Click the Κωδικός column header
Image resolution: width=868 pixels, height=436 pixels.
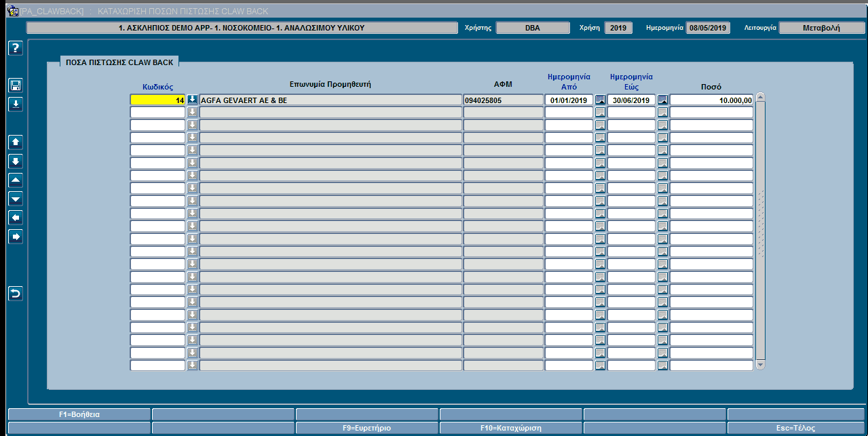[157, 87]
